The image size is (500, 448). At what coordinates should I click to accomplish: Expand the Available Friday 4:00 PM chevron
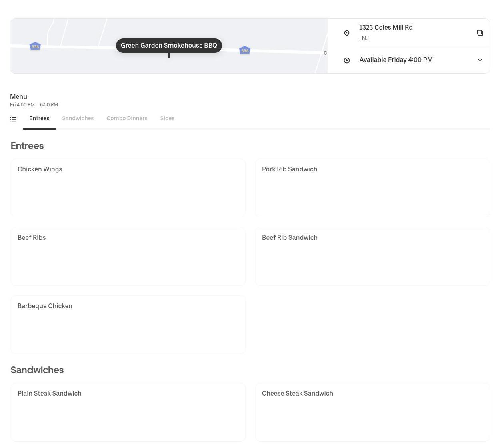(x=480, y=60)
